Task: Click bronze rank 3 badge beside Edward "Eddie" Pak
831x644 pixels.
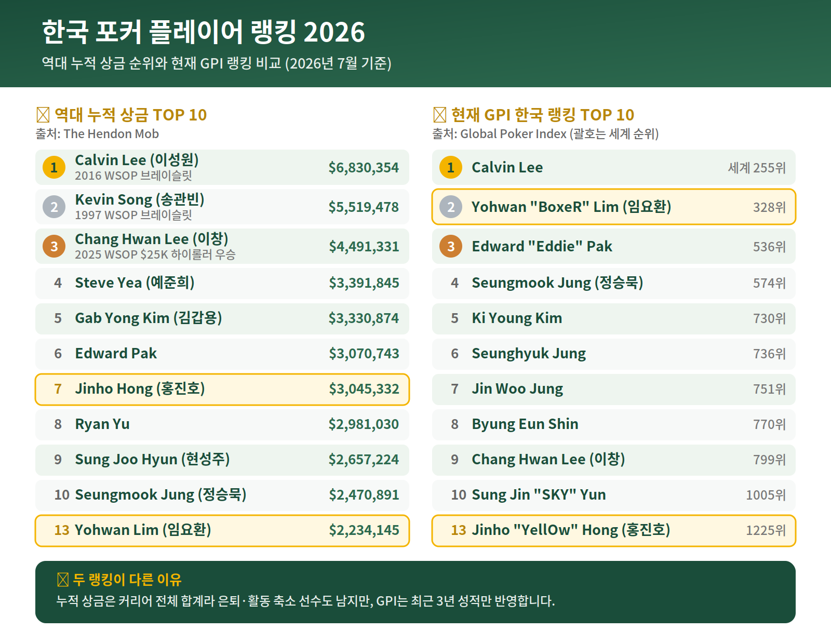Action: [451, 246]
